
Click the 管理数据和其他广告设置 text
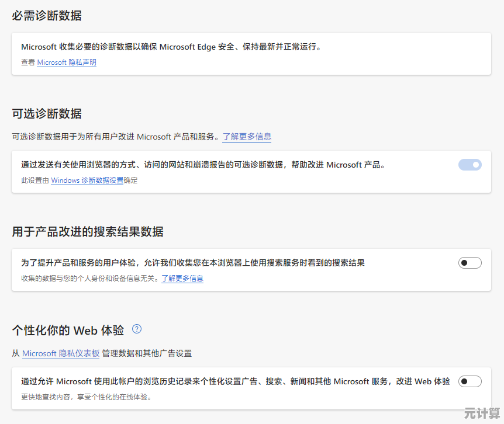147,353
